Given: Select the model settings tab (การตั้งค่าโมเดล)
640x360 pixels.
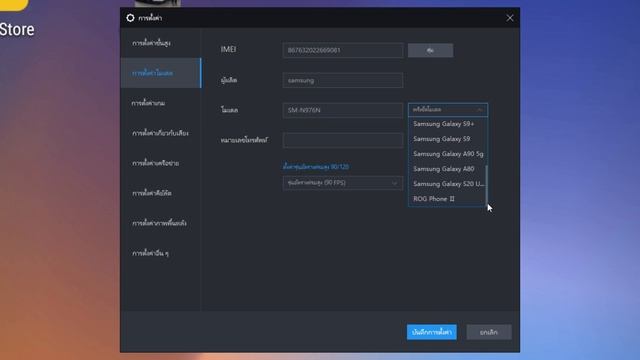Looking at the screenshot, I should (161, 73).
